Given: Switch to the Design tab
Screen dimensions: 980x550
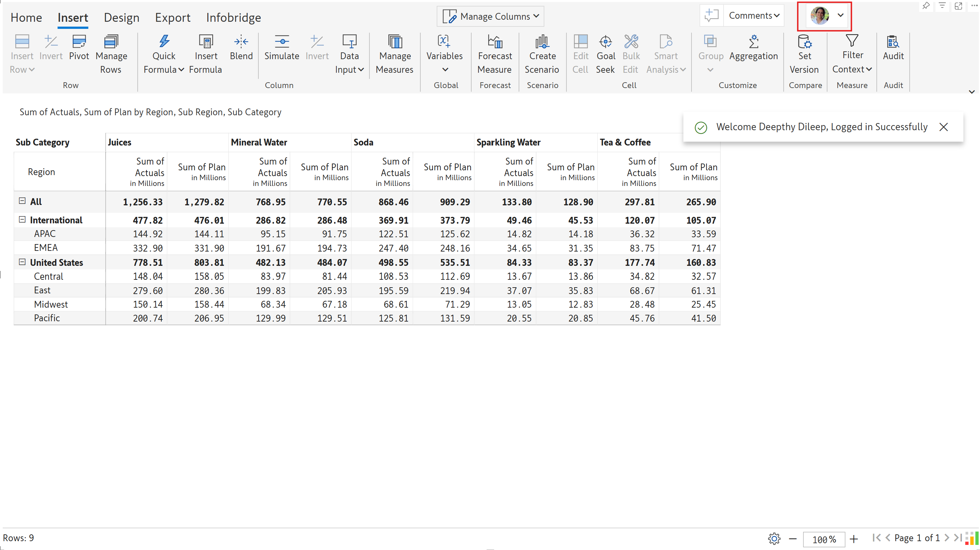Looking at the screenshot, I should click(121, 18).
